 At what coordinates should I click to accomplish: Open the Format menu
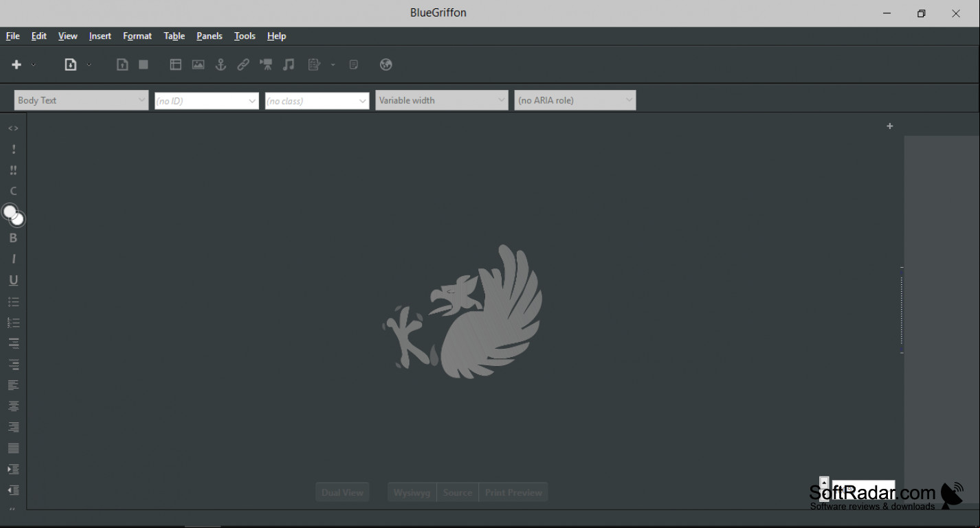click(x=137, y=36)
